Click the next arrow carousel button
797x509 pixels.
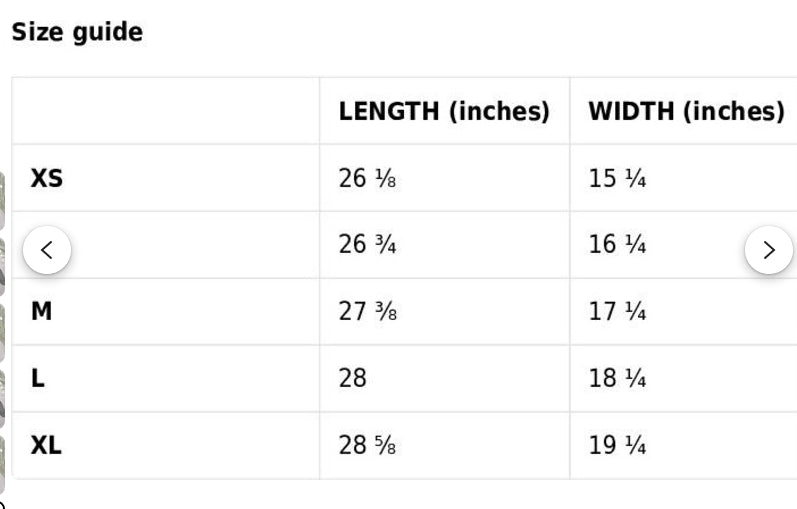[x=769, y=250]
